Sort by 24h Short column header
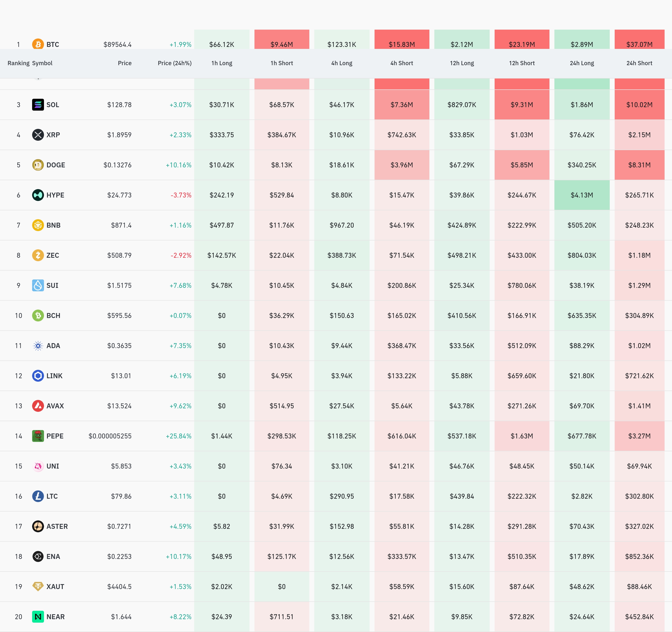Screen dimensions: 672x632 [x=639, y=63]
